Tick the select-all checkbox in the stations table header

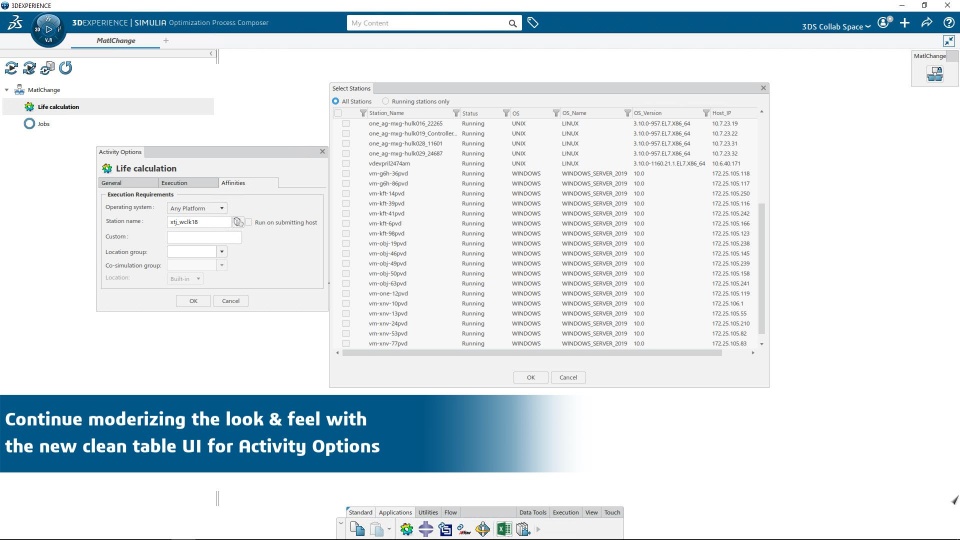tap(338, 113)
